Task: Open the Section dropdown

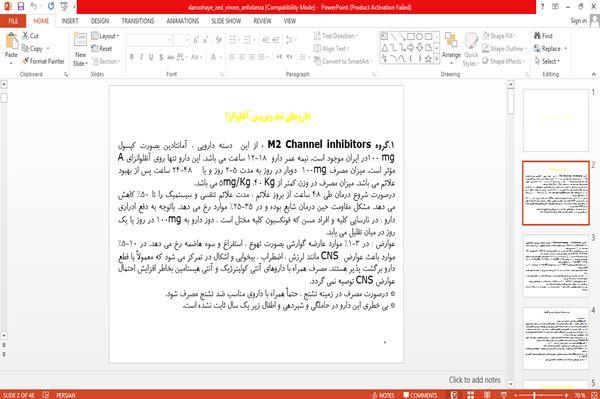Action: [106, 61]
